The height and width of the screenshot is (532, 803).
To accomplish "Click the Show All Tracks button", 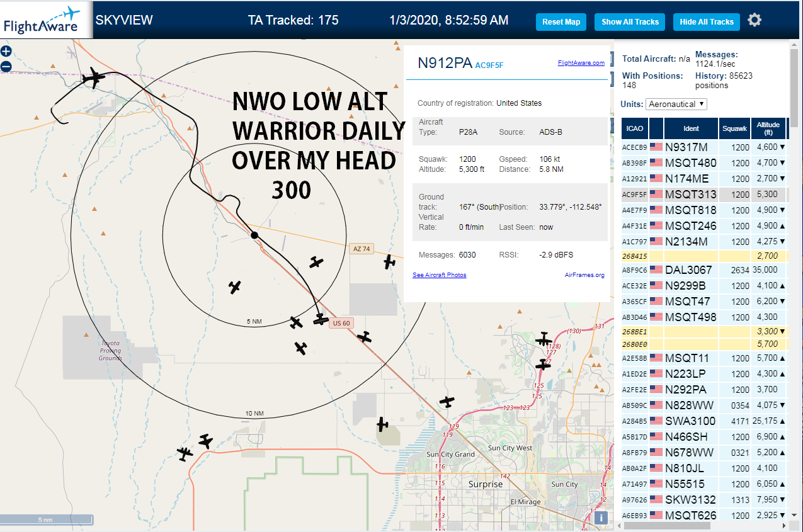I will click(x=630, y=22).
